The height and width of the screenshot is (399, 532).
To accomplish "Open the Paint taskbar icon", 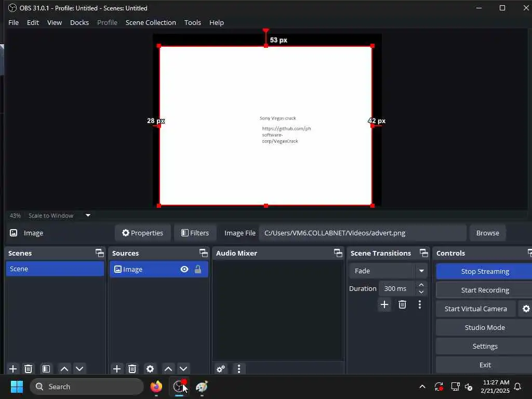I will click(202, 387).
